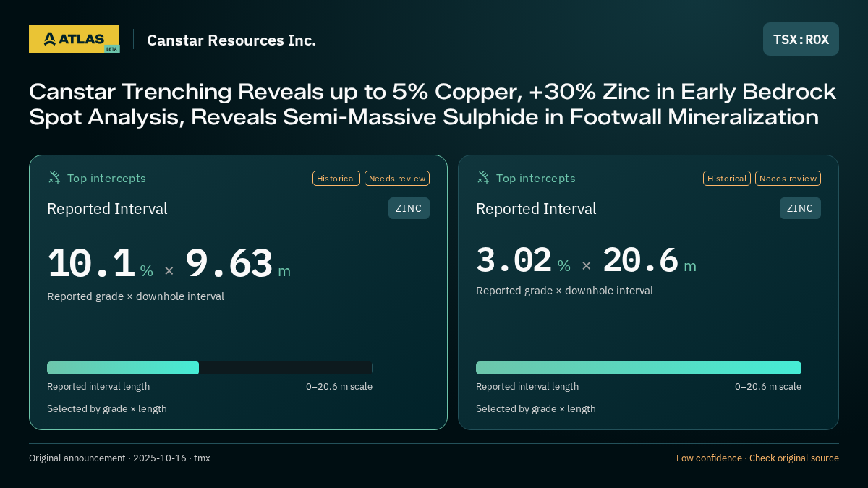This screenshot has width=868, height=488.
Task: Click the ZINC badge in the right card
Action: 800,208
